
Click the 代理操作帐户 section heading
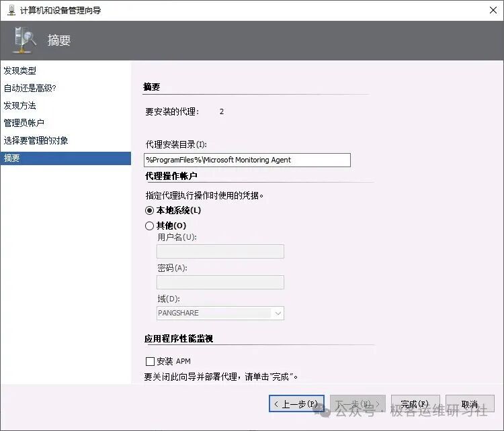[x=171, y=176]
